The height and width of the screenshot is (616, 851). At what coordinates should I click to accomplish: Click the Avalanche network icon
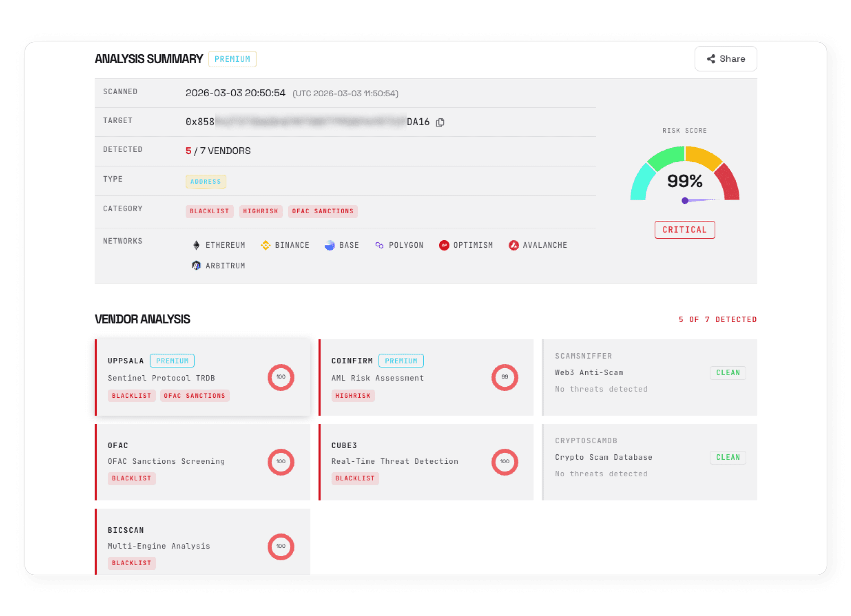tap(514, 245)
